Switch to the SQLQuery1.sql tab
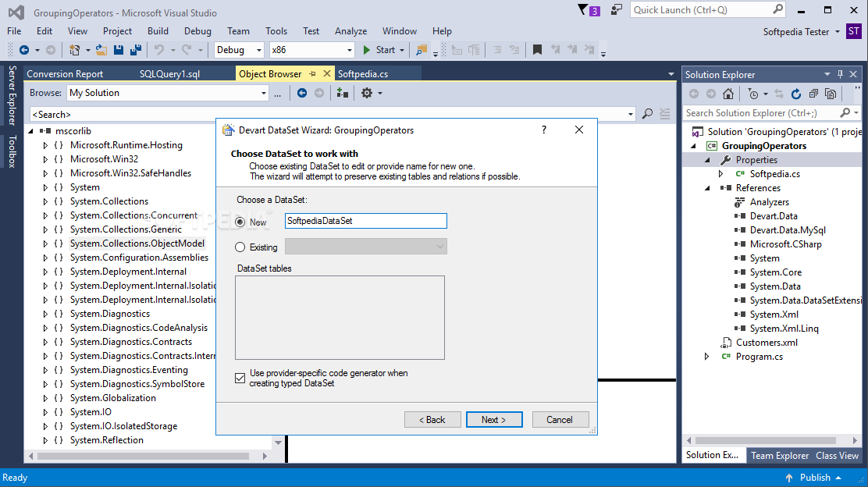This screenshot has height=487, width=868. tap(169, 73)
